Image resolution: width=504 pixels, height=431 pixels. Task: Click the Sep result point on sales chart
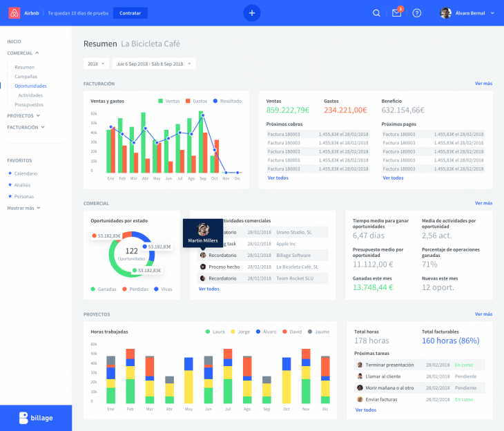203,115
